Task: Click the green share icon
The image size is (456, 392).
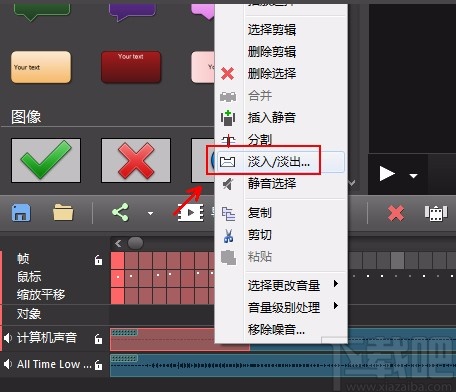Action: click(x=120, y=212)
